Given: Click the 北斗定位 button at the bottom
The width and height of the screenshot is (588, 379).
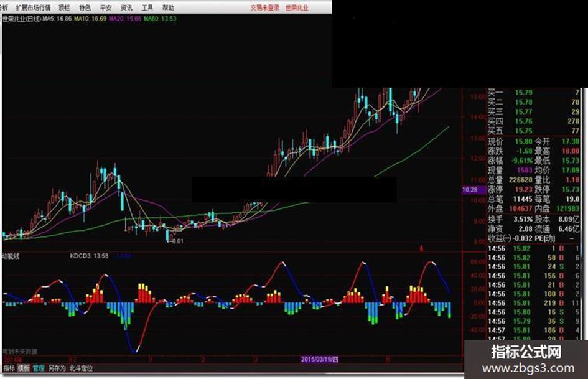Looking at the screenshot, I should click(x=81, y=368).
